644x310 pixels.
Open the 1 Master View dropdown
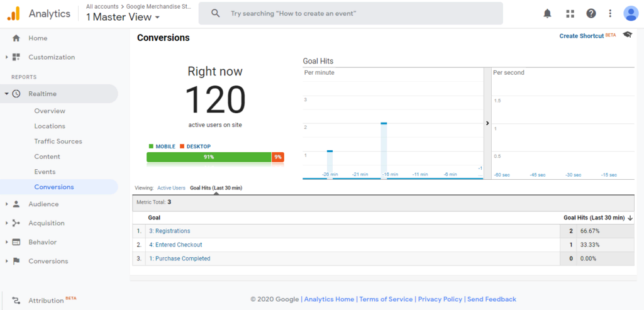[123, 18]
